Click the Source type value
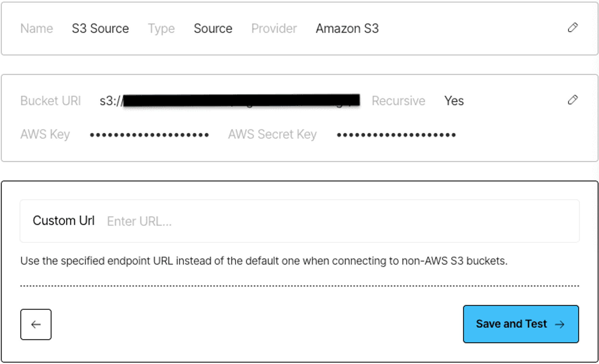Viewport: 599px width, 364px height. [213, 28]
